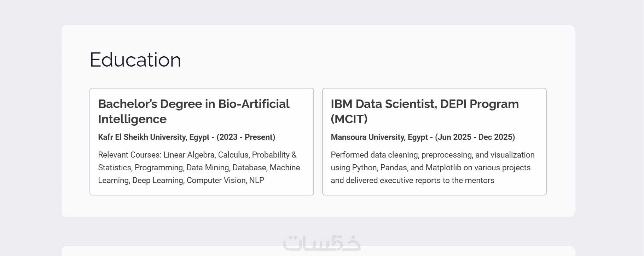The width and height of the screenshot is (644, 256).
Task: Click the "(2023 - Present)" date range
Action: 246,137
